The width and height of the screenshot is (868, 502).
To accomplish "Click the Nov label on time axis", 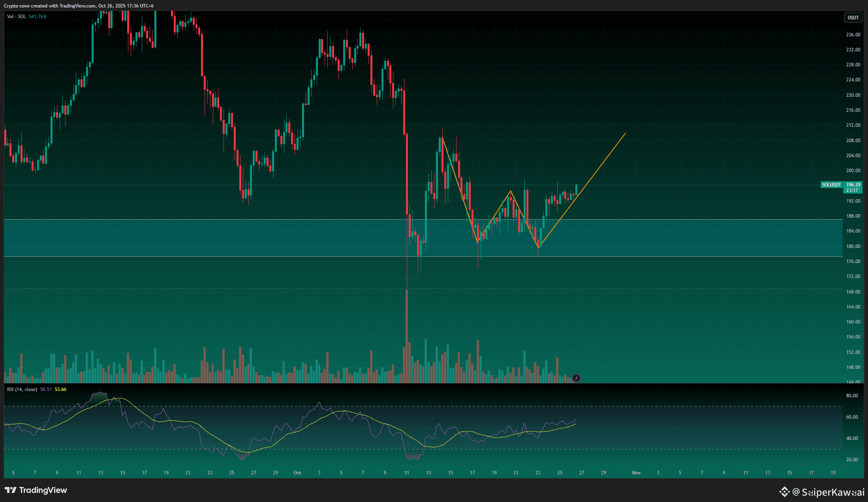I will [x=636, y=473].
